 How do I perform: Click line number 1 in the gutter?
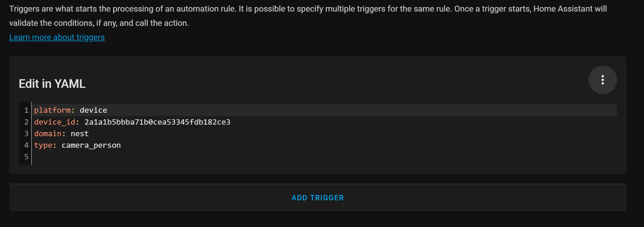point(26,110)
